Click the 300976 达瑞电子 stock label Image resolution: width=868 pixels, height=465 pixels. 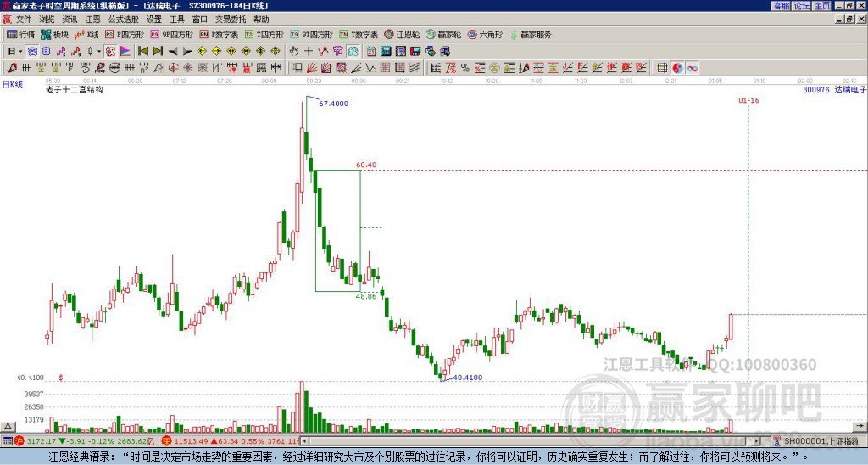834,89
